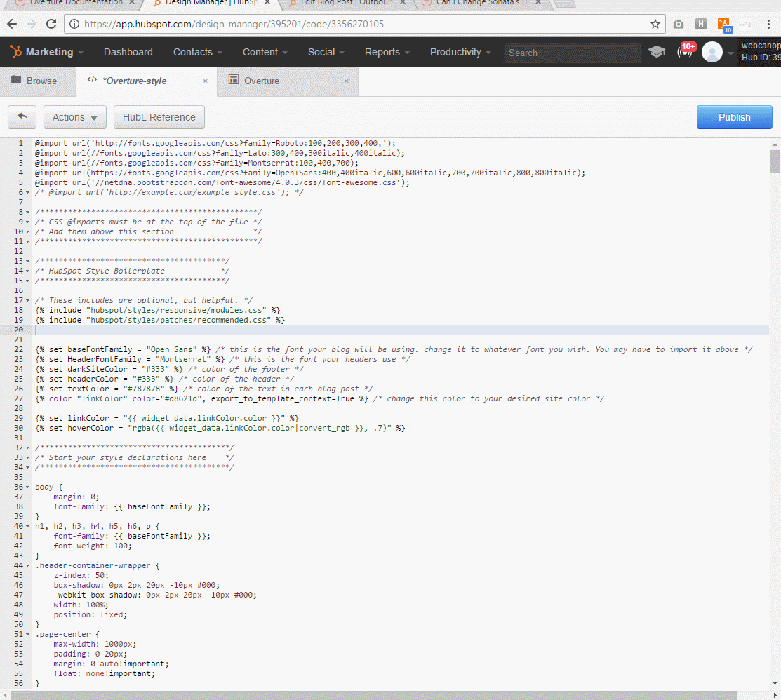The width and height of the screenshot is (781, 700).
Task: Click line number 20 in the gutter
Action: pos(18,330)
